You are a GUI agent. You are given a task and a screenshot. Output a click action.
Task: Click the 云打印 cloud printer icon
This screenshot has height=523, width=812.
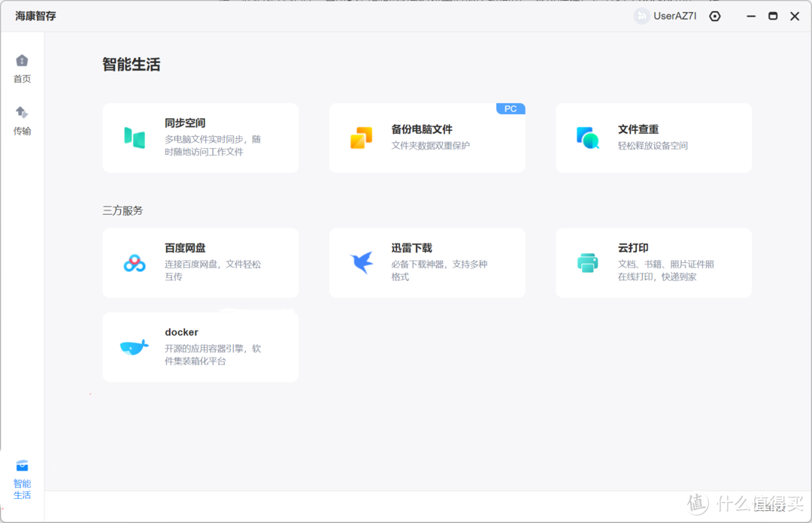587,262
